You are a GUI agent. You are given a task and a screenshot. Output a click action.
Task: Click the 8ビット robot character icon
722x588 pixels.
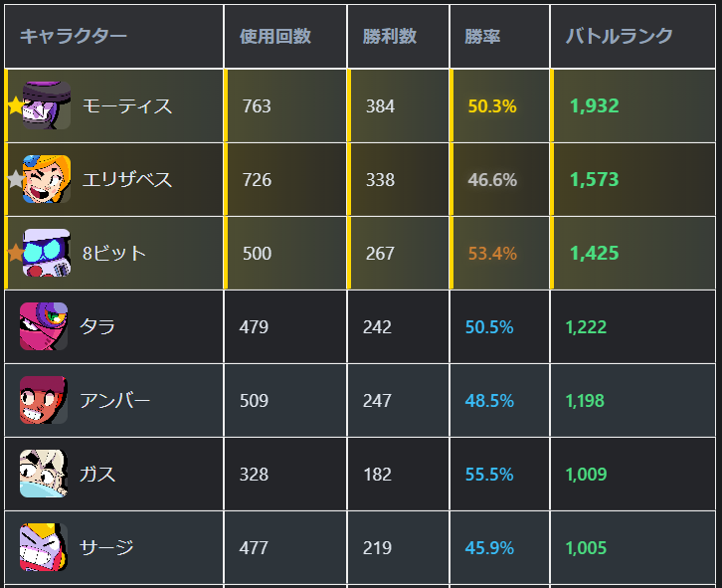(x=47, y=253)
